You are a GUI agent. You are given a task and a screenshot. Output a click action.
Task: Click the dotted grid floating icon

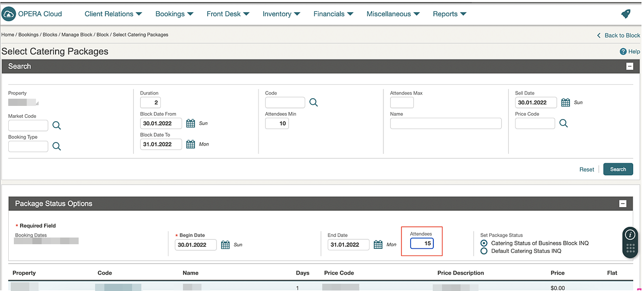pyautogui.click(x=630, y=249)
